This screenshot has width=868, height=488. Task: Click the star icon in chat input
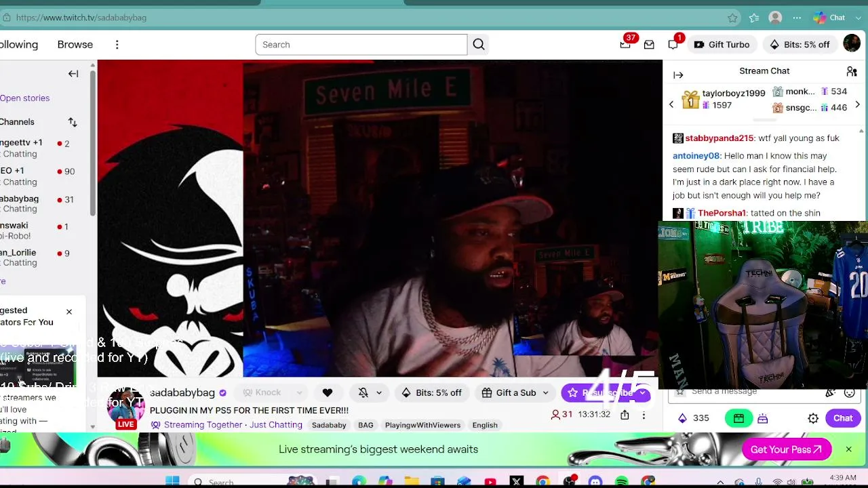click(x=680, y=392)
